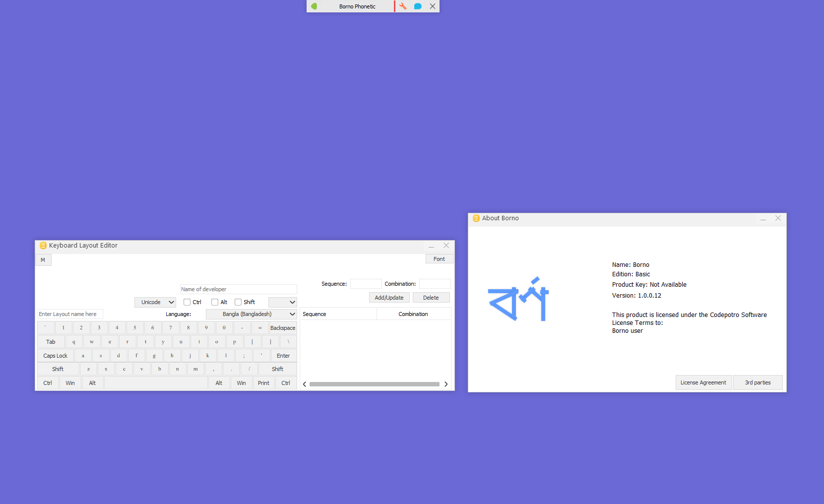Image resolution: width=824 pixels, height=504 pixels.
Task: Click the Enter key on virtual keyboard
Action: click(283, 356)
